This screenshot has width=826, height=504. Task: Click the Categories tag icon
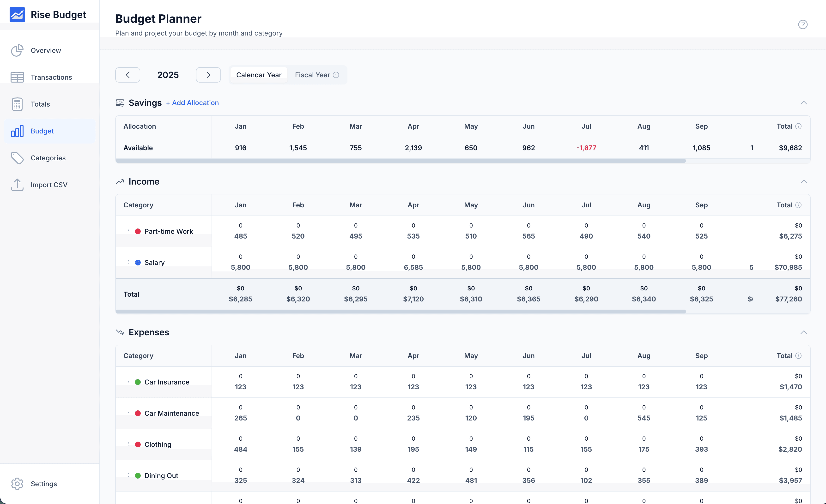tap(17, 158)
